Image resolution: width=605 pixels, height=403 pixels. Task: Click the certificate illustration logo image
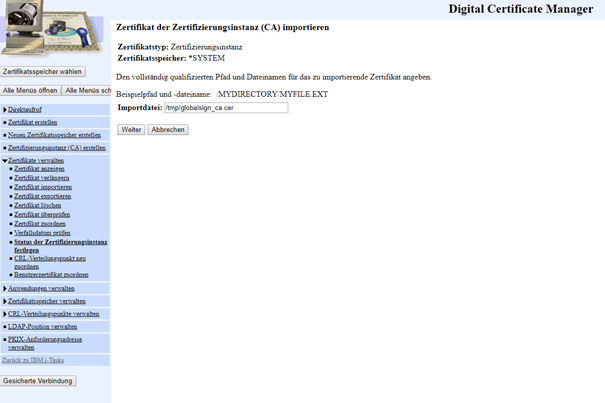coord(54,30)
